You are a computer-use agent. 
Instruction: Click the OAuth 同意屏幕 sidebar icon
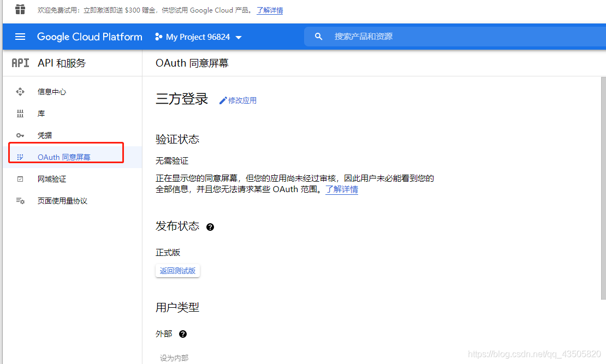[20, 157]
